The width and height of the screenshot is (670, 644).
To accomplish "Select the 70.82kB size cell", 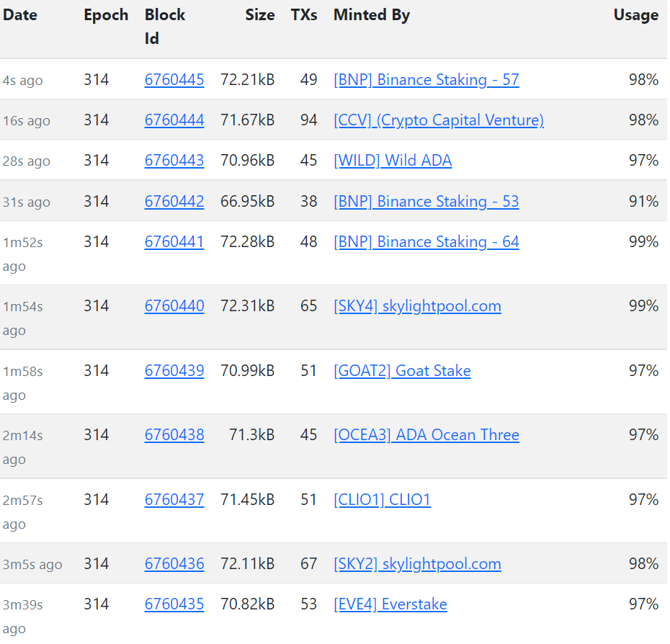I will tap(247, 604).
